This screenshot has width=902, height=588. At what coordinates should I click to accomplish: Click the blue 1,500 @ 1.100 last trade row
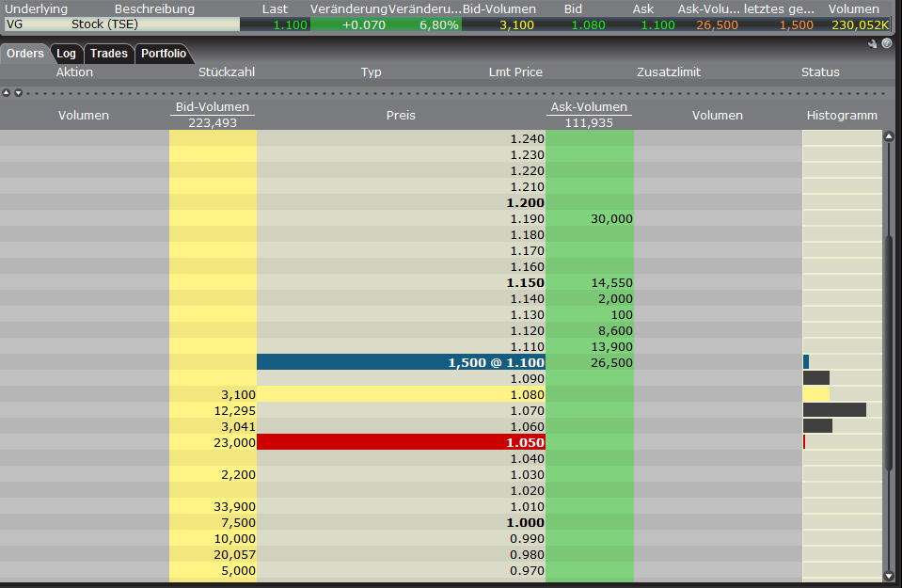401,362
